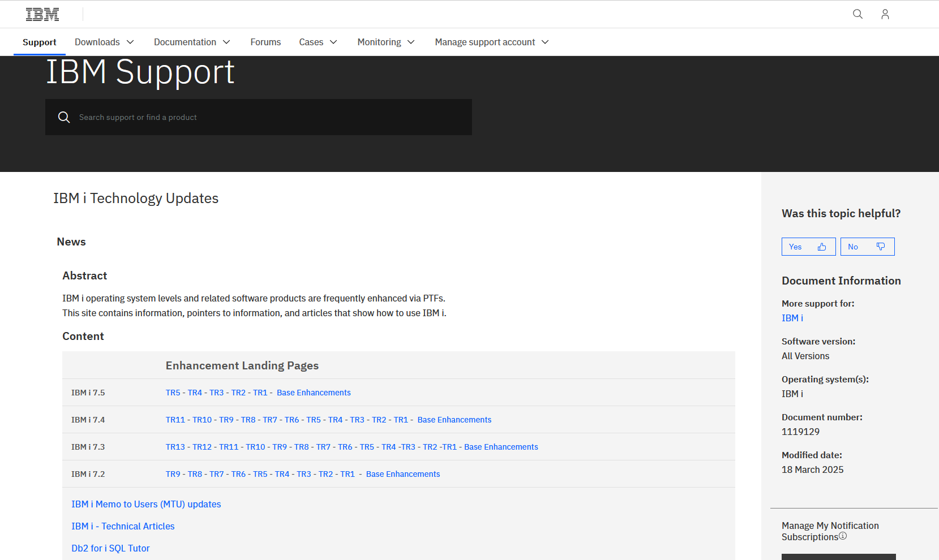Screen dimensions: 939x560
Task: Click the modified date 18 March 2025
Action: [x=812, y=469]
